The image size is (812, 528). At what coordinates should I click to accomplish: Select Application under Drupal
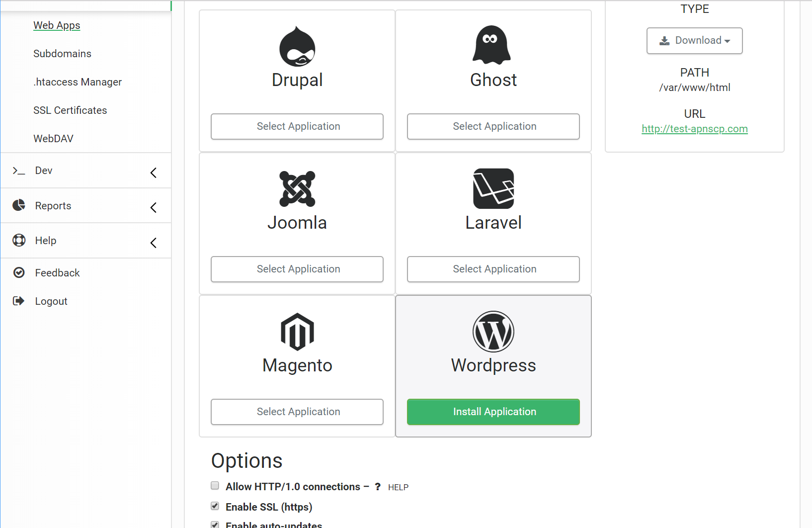297,126
